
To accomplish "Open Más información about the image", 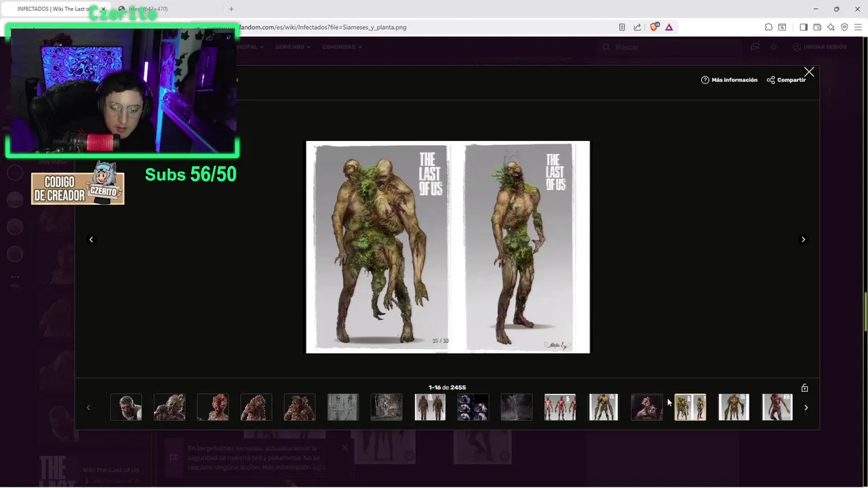I will point(729,80).
